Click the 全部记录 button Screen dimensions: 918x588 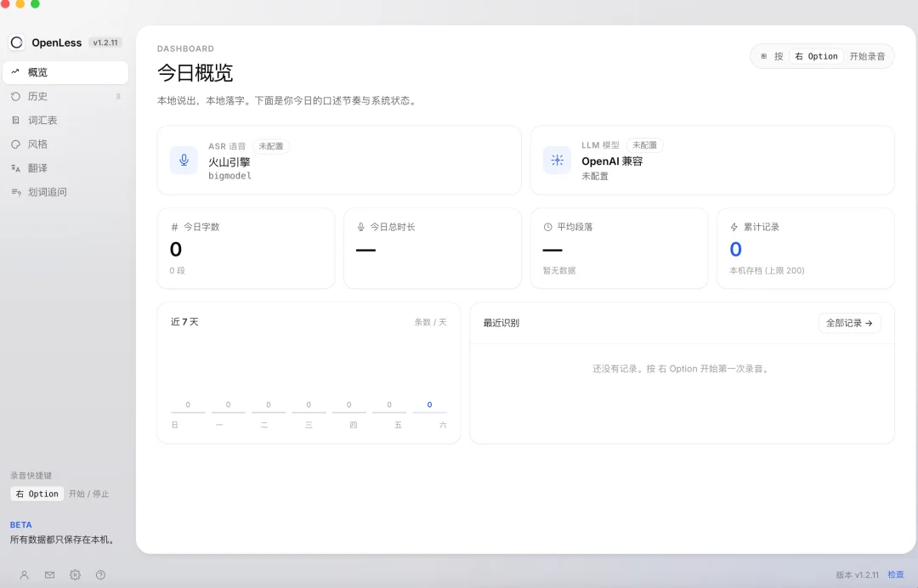(x=849, y=323)
